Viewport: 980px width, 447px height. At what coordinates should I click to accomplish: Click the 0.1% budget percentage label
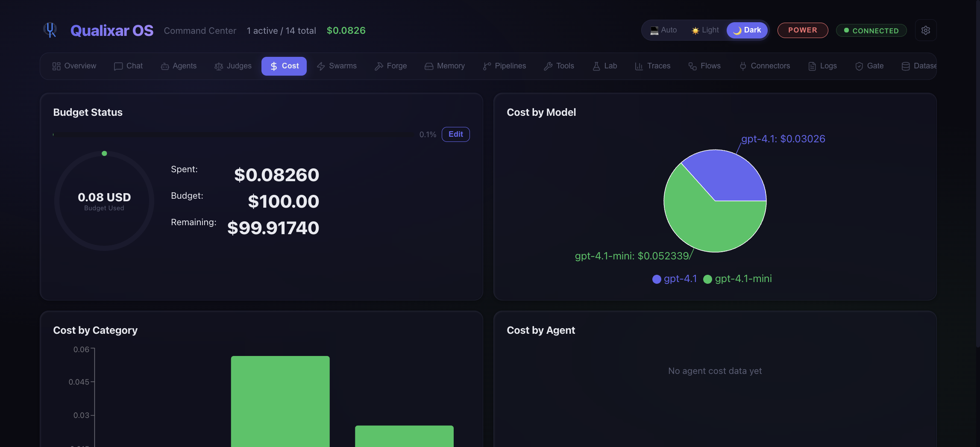[x=428, y=135]
